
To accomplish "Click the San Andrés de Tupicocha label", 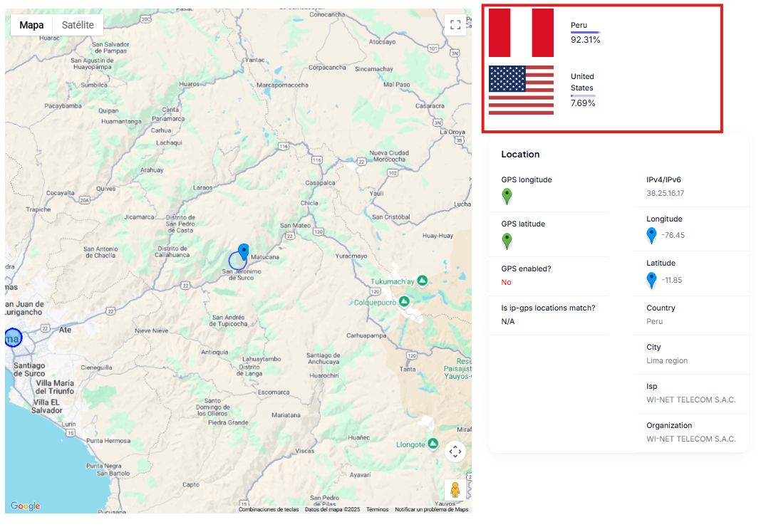I will [228, 320].
